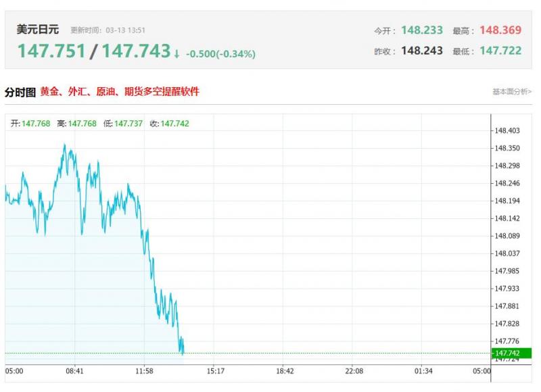Click the down arrow beside price 147.743
The width and height of the screenshot is (541, 392).
(177, 53)
